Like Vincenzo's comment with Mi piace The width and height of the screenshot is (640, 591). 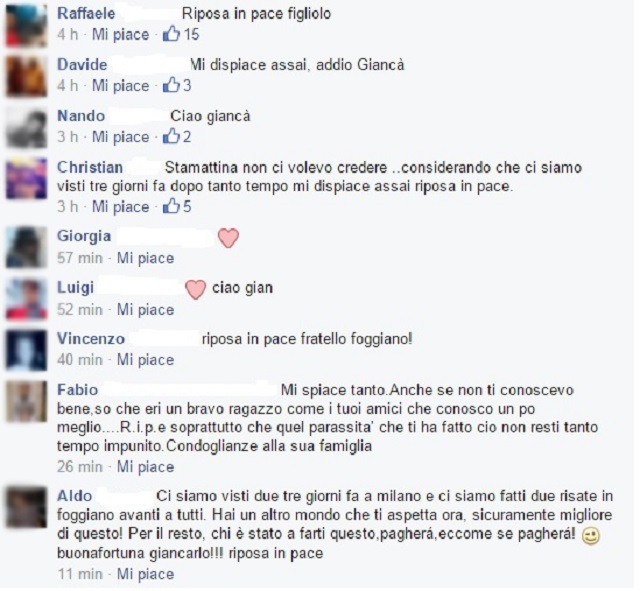[145, 360]
